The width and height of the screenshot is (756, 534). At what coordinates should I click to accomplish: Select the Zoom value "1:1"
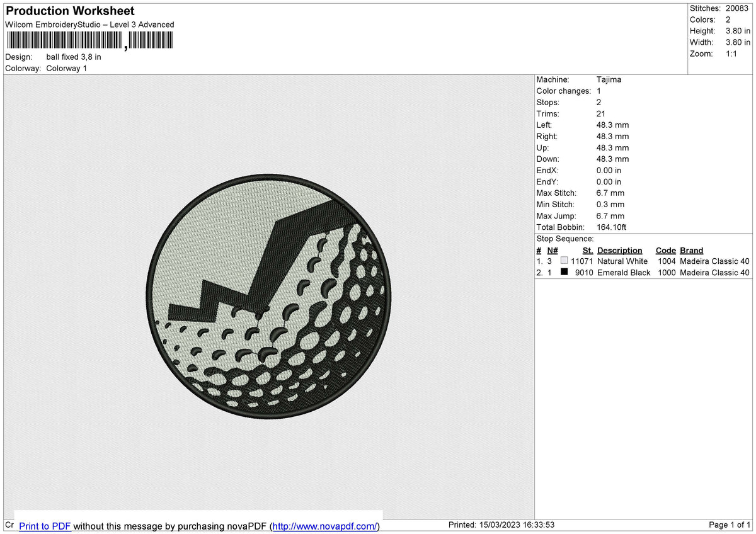(x=732, y=54)
